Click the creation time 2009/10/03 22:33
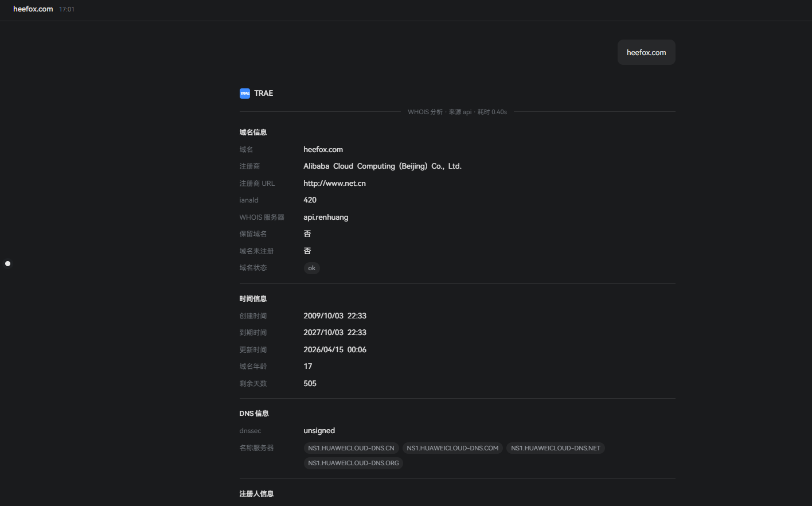 (335, 316)
